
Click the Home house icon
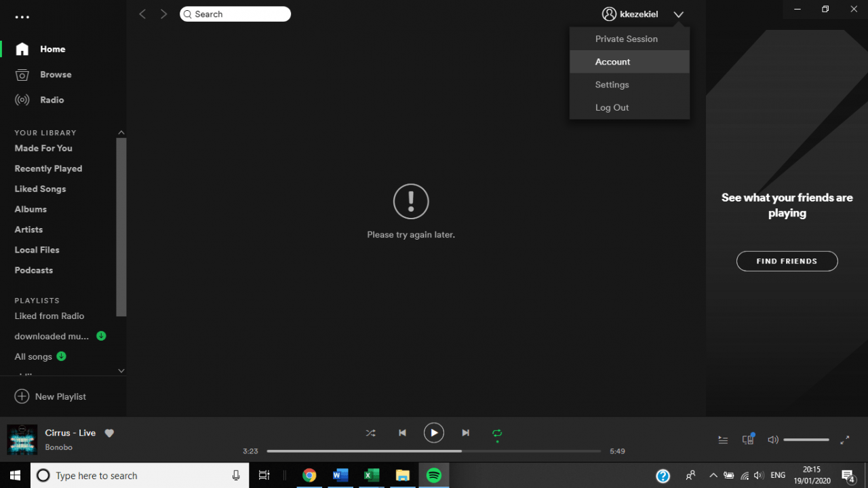coord(22,49)
